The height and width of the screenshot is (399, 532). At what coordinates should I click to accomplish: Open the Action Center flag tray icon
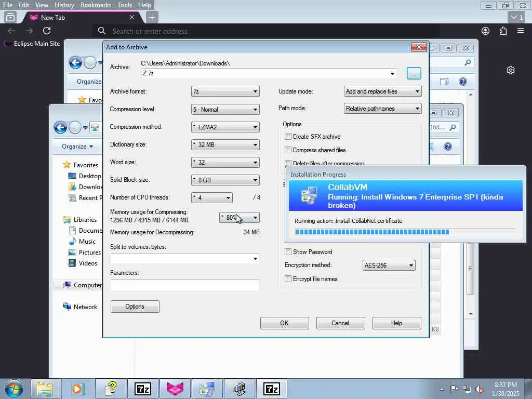454,389
